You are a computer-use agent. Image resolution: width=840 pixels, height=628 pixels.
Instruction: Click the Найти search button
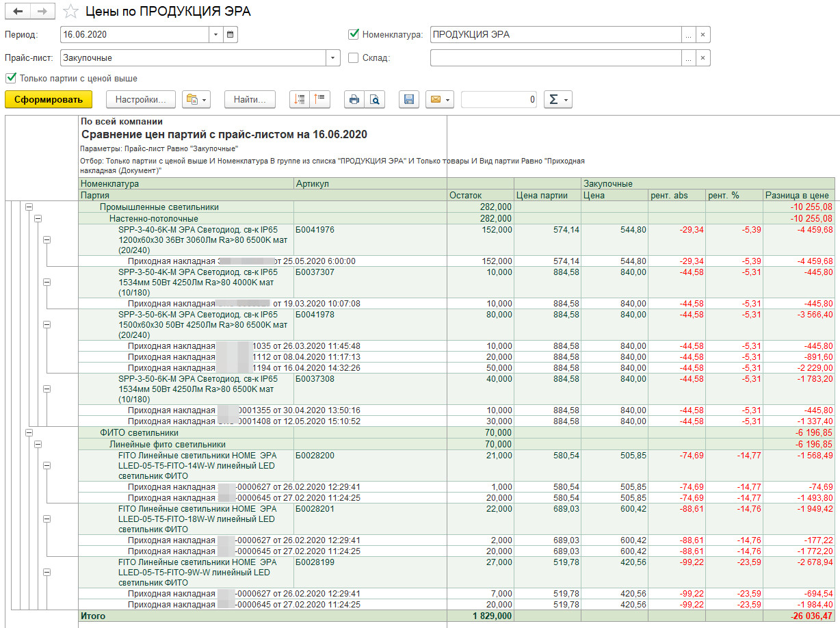(x=250, y=100)
